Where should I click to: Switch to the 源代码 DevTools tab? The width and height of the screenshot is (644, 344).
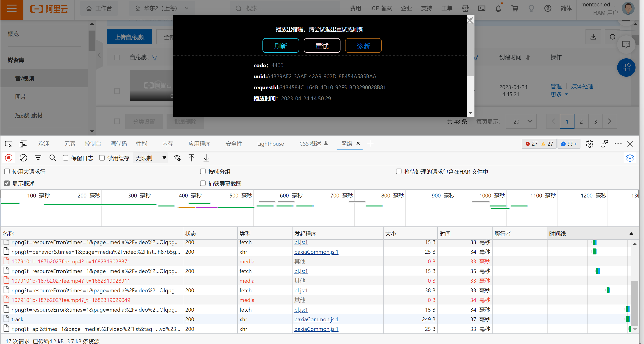pyautogui.click(x=119, y=144)
